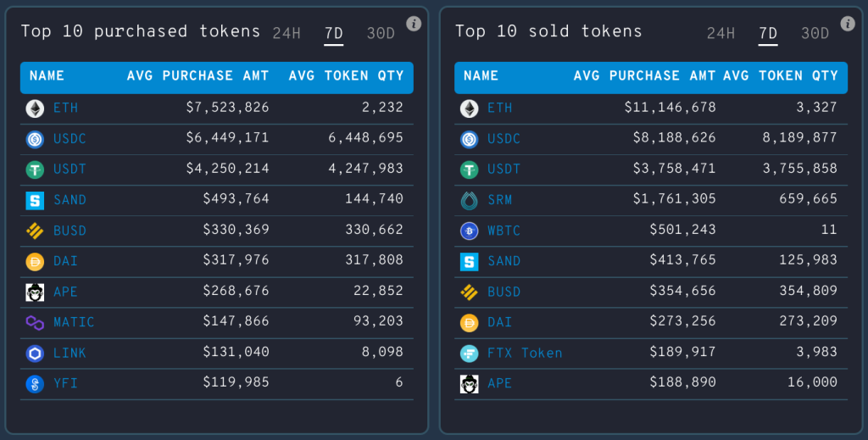Open info icon for sold tokens panel
Viewport: 868px width, 440px height.
click(848, 24)
